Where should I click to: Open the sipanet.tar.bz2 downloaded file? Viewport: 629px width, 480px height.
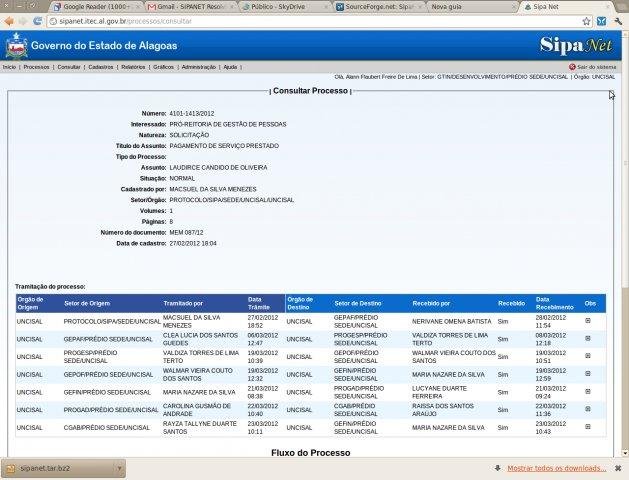pyautogui.click(x=63, y=468)
